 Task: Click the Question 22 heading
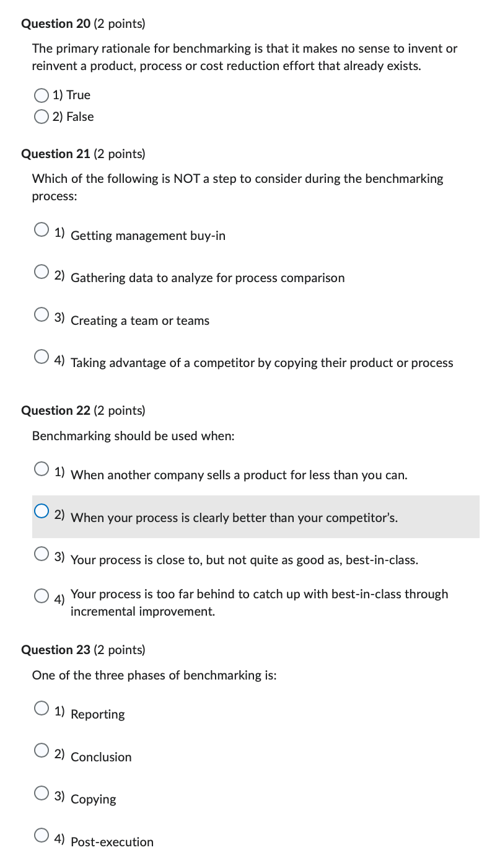click(56, 410)
